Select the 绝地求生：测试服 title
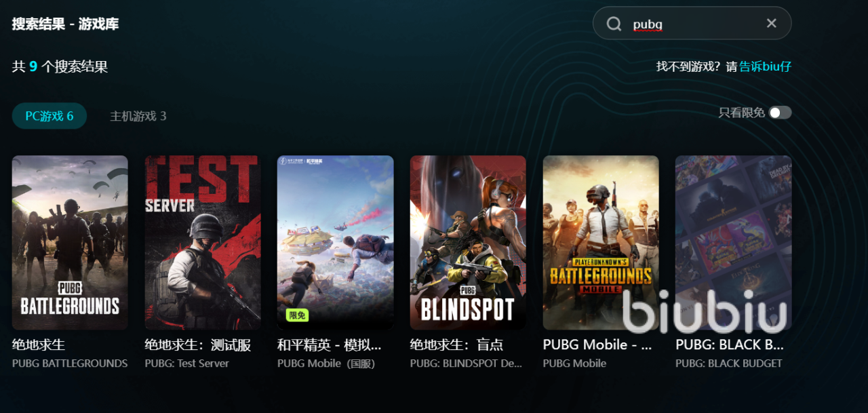 tap(198, 345)
